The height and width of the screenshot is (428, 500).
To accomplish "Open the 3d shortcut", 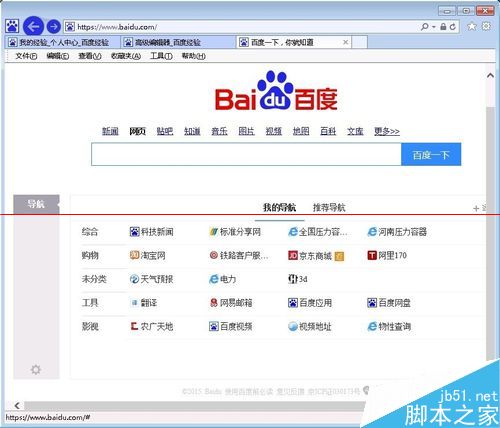I will (x=298, y=279).
